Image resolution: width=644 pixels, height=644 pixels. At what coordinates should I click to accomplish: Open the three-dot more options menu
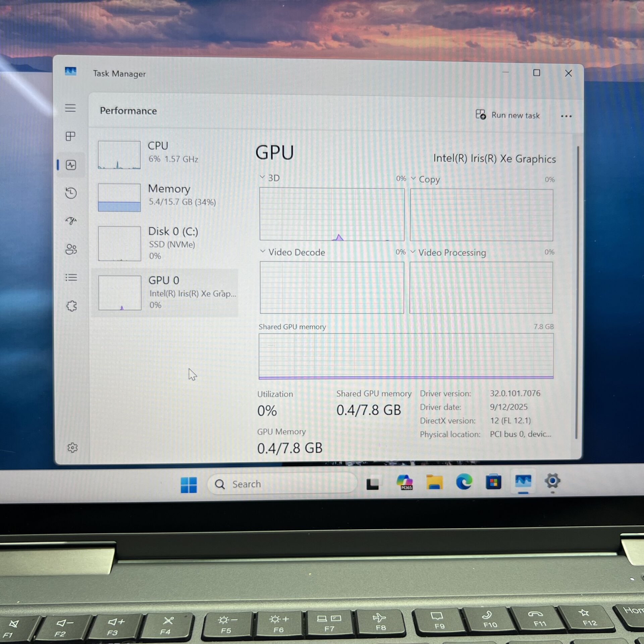tap(566, 116)
